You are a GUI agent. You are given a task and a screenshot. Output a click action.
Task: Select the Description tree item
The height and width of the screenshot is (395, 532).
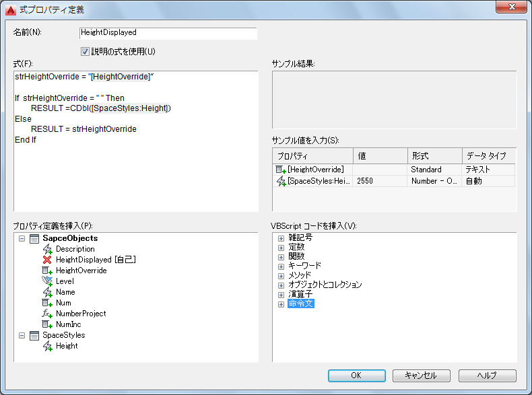coord(75,249)
